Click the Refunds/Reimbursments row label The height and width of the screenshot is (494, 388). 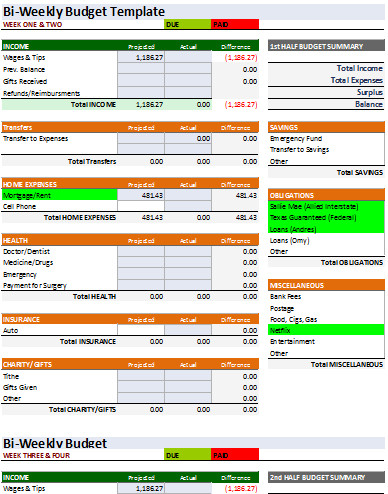[x=41, y=93]
